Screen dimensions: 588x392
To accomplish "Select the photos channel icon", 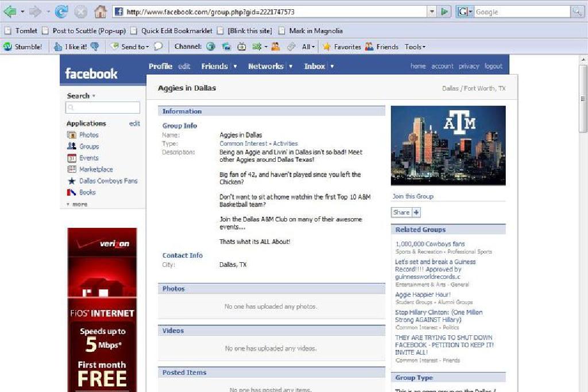I will (x=226, y=46).
